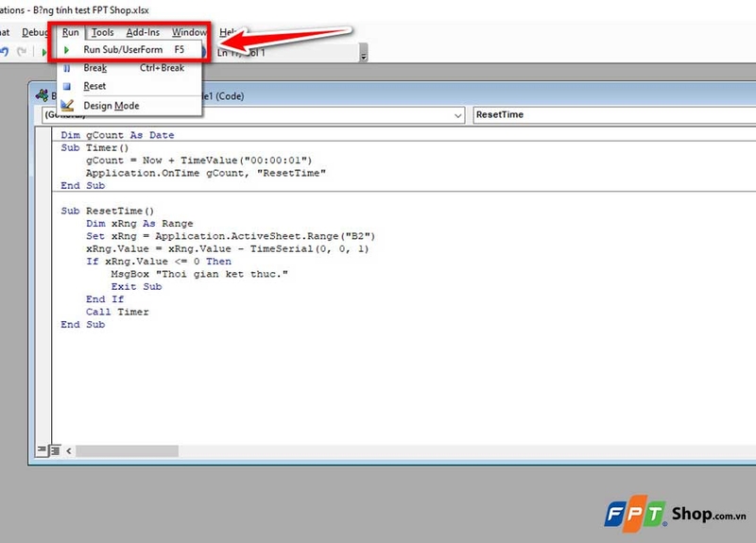Click the horizontal scrollbar left arrow
Screen dimensions: 756x543
69,451
